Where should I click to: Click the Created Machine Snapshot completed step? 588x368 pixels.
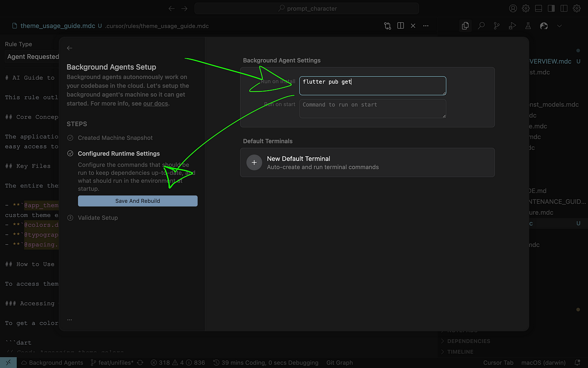70,138
